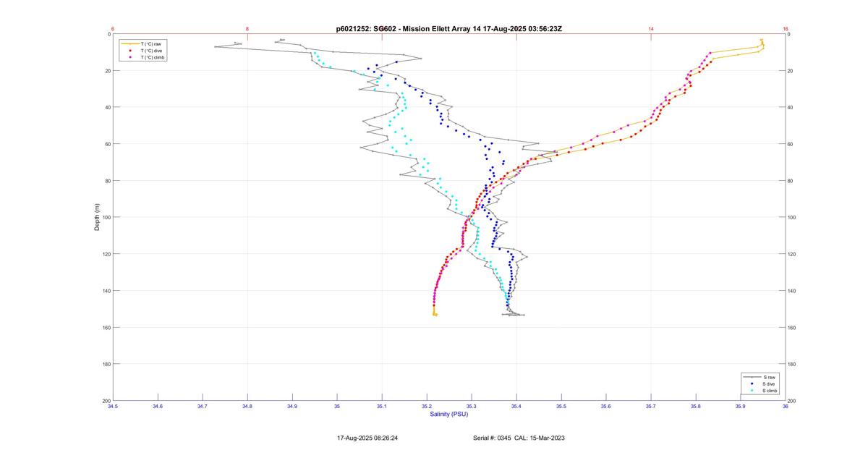Click the 40 tick on left depth axis
Viewport: 868px width, 450px height.
coord(108,107)
